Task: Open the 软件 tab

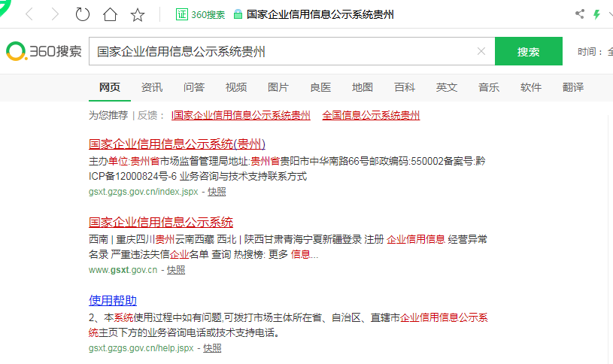Action: [x=531, y=87]
